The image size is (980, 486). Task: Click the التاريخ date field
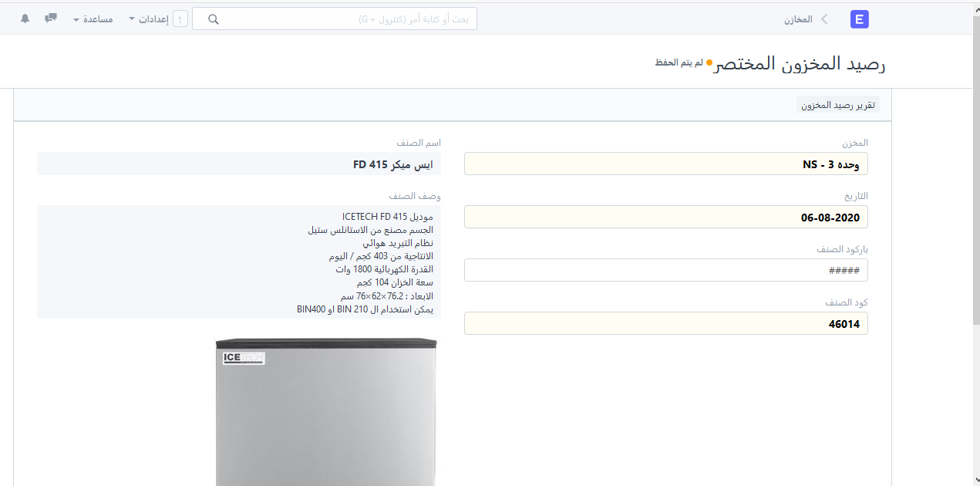[666, 217]
